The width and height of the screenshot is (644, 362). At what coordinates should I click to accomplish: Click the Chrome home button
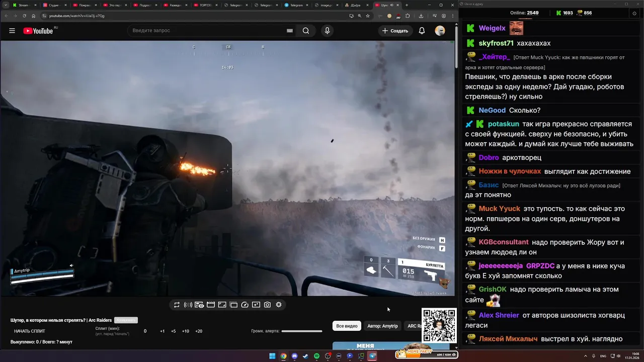33,16
